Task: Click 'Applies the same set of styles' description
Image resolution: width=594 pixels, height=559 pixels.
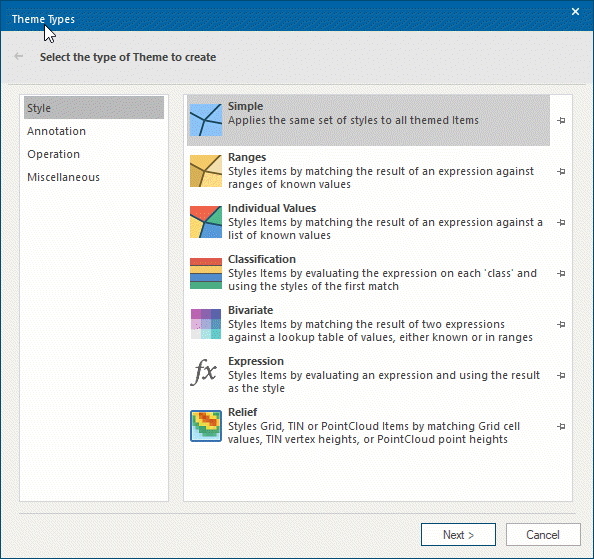Action: coord(353,120)
